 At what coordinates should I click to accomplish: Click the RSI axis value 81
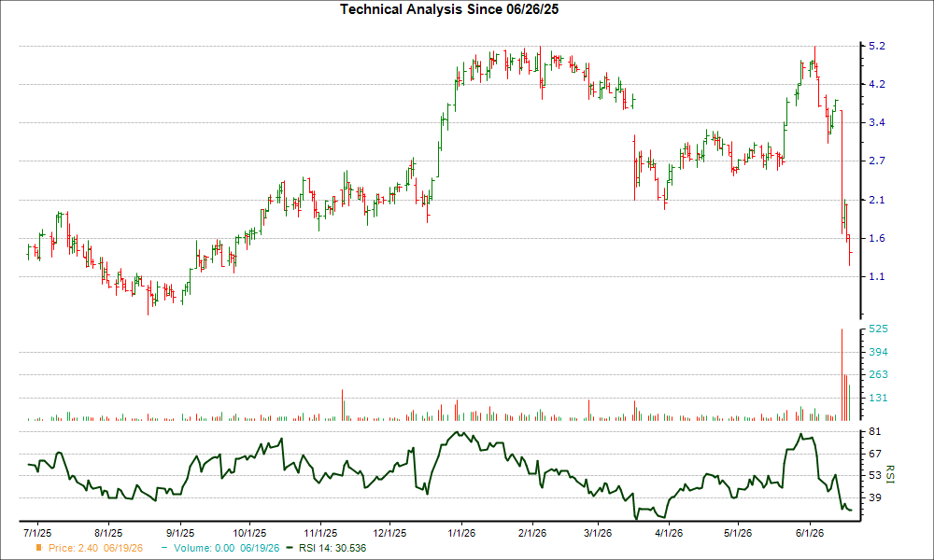(x=875, y=431)
